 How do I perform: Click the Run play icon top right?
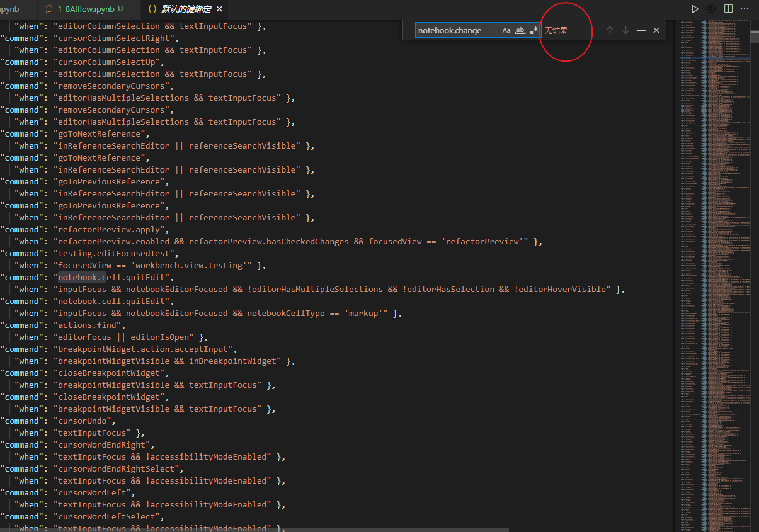coord(695,9)
